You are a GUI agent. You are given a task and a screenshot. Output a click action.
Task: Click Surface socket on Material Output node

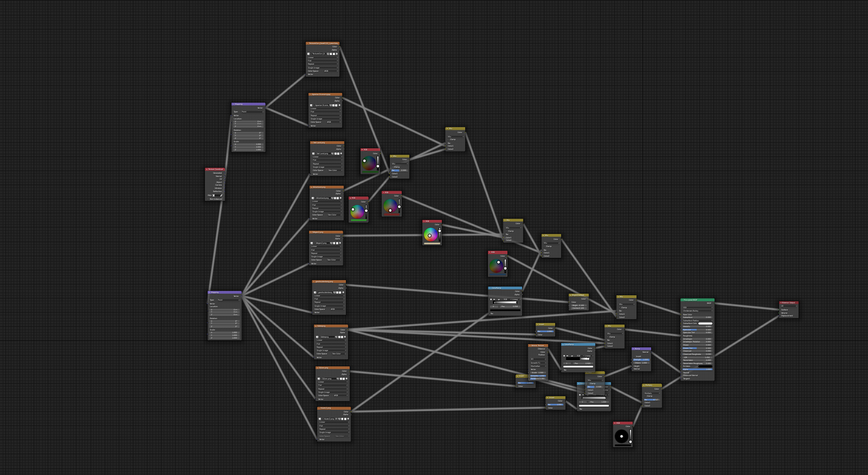click(779, 309)
